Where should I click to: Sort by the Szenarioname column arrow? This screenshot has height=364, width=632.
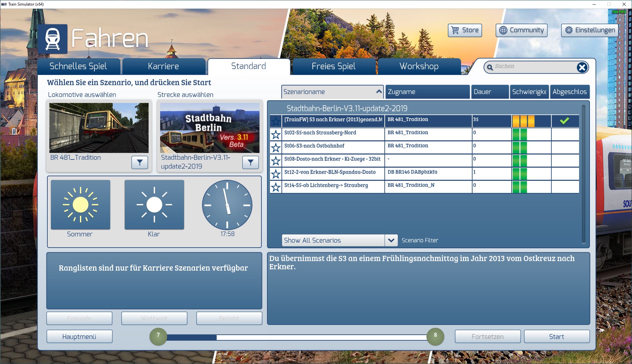click(x=379, y=91)
